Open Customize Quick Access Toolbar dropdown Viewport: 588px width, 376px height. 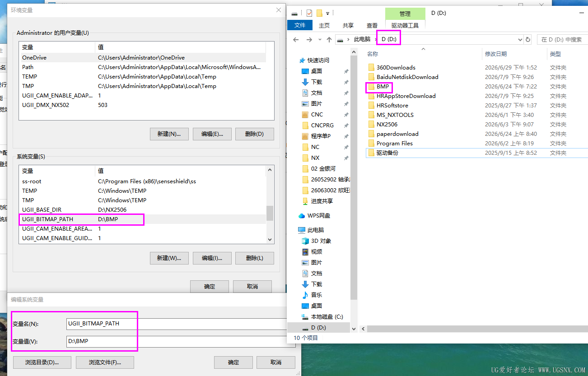[327, 13]
